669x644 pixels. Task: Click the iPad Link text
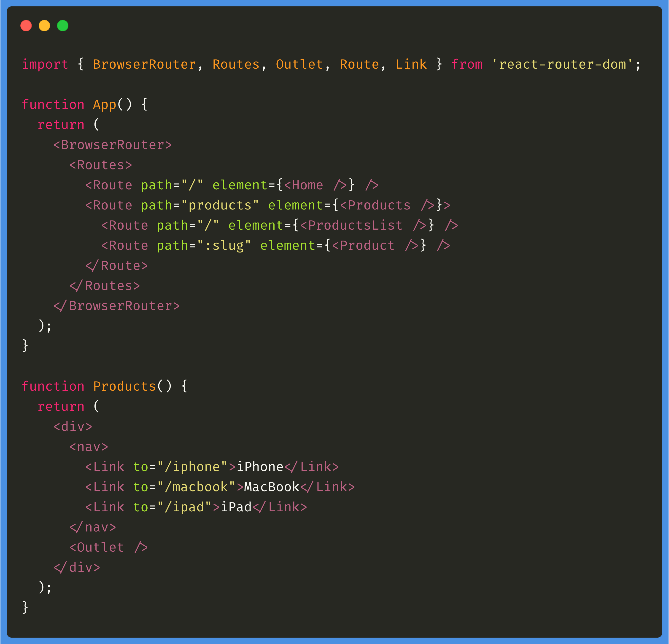click(237, 507)
